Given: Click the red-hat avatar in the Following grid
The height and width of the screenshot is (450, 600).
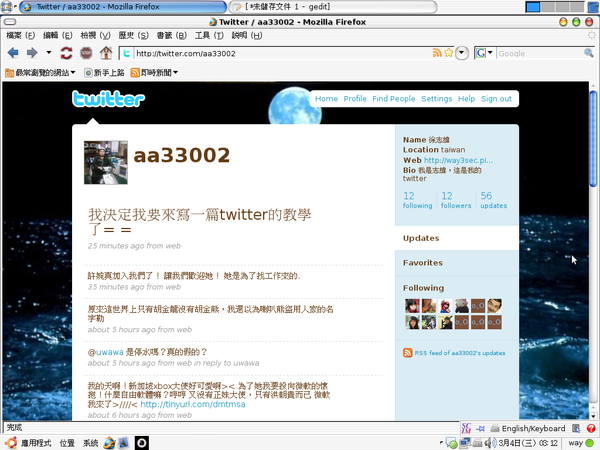Looking at the screenshot, I should 445,306.
